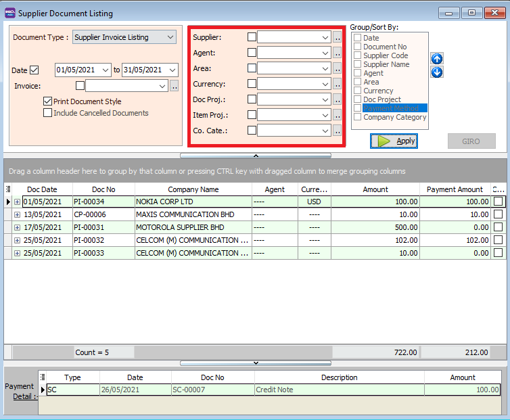Collapse payment detail panel using bottom chevron

[x=255, y=363]
